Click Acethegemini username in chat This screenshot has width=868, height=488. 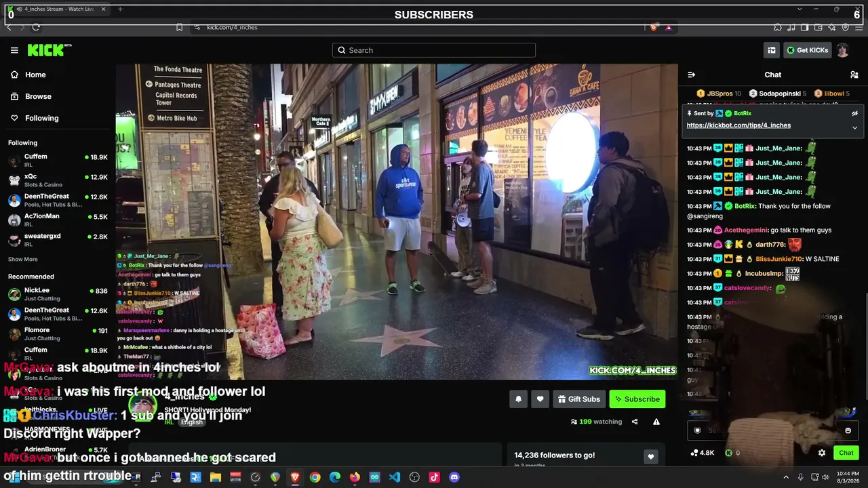[x=746, y=230]
